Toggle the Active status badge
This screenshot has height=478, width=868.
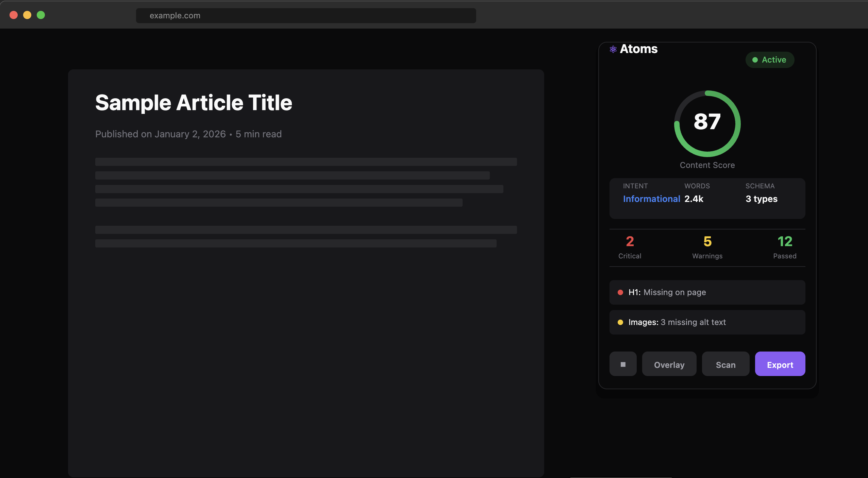tap(770, 60)
